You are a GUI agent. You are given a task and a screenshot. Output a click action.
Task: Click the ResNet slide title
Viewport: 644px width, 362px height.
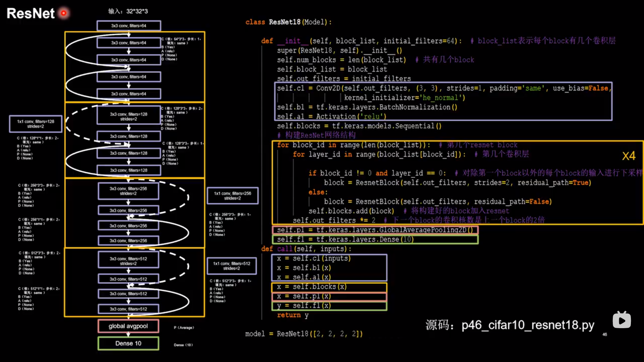coord(31,13)
